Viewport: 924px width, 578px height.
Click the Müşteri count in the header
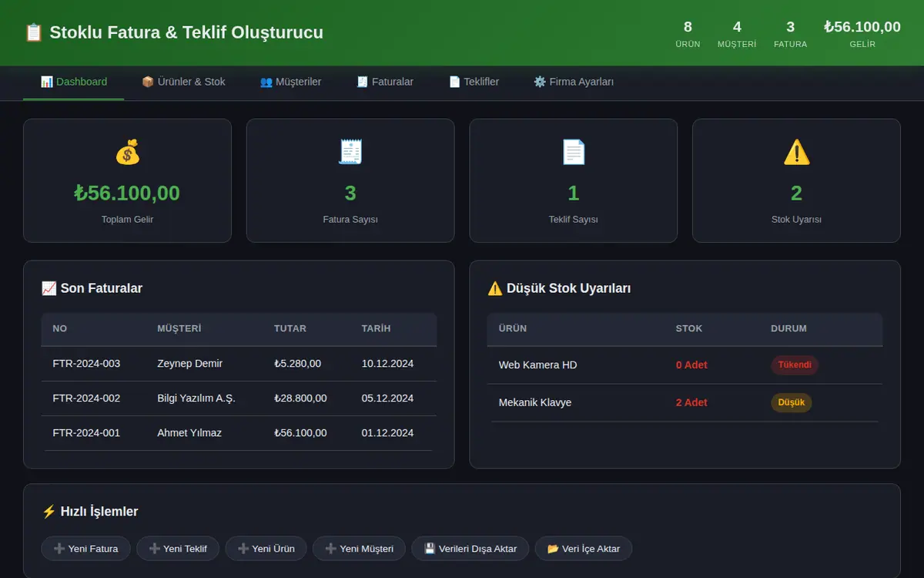coord(737,34)
